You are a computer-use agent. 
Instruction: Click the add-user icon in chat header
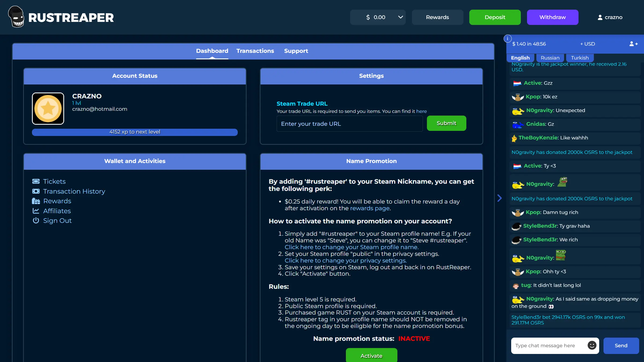[x=634, y=44]
